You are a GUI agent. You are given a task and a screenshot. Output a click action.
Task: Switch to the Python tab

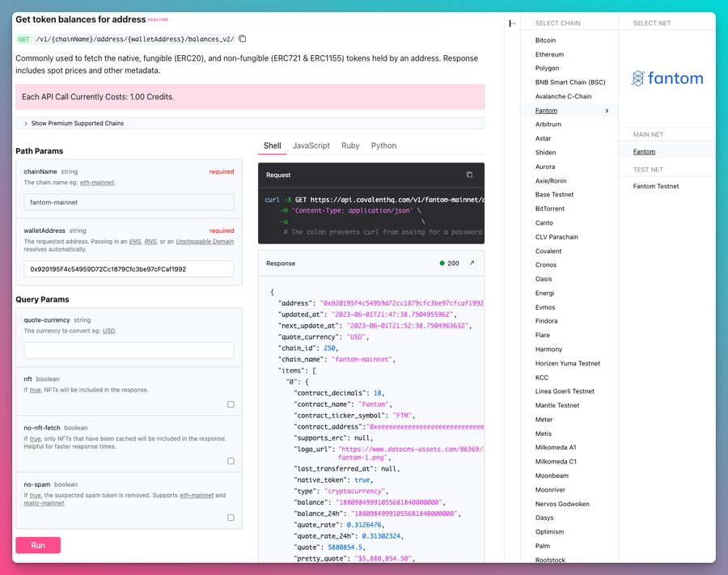coord(383,146)
